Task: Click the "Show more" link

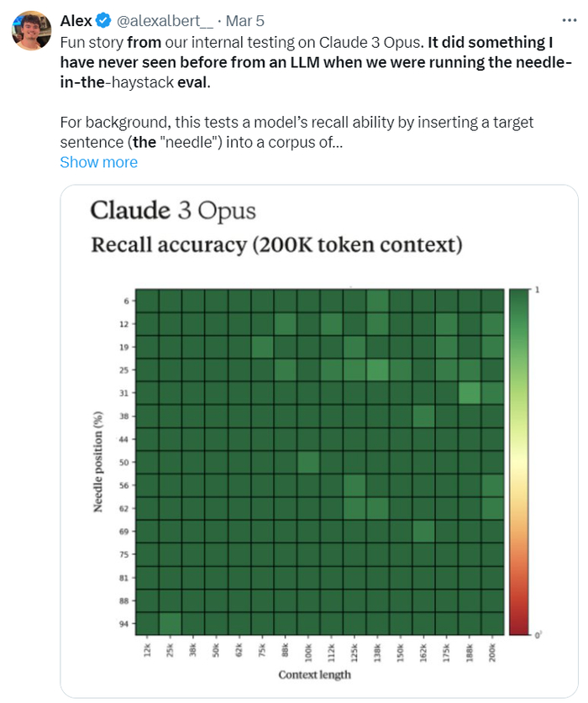Action: click(98, 162)
